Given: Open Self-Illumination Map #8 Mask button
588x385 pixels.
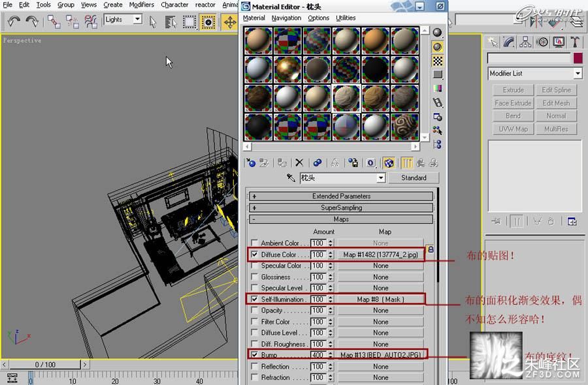Looking at the screenshot, I should 380,300.
